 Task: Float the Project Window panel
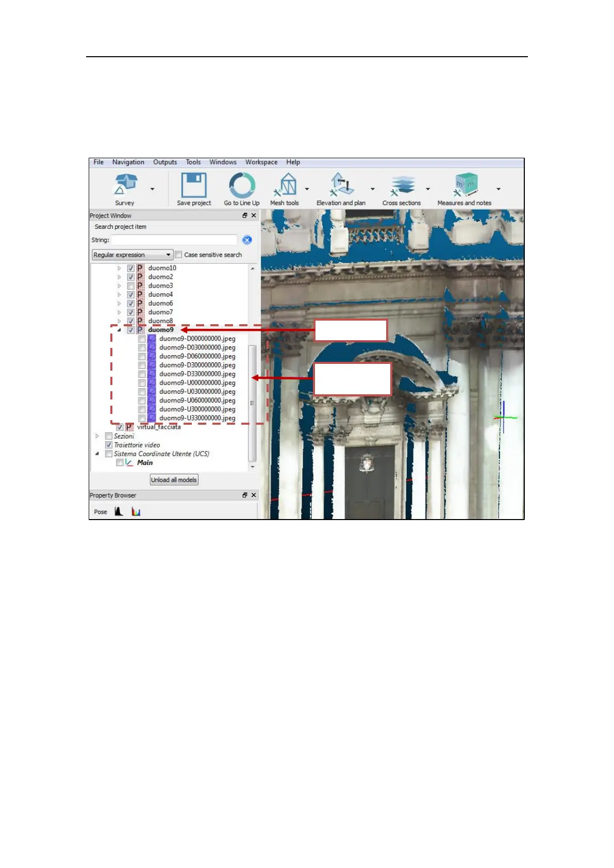(244, 215)
